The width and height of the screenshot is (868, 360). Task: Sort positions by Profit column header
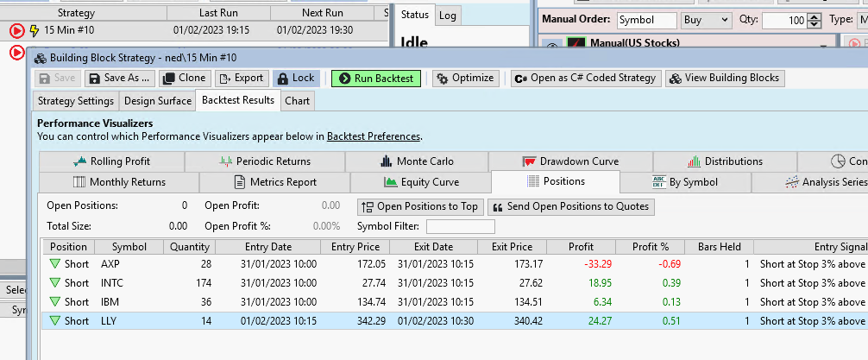(581, 247)
